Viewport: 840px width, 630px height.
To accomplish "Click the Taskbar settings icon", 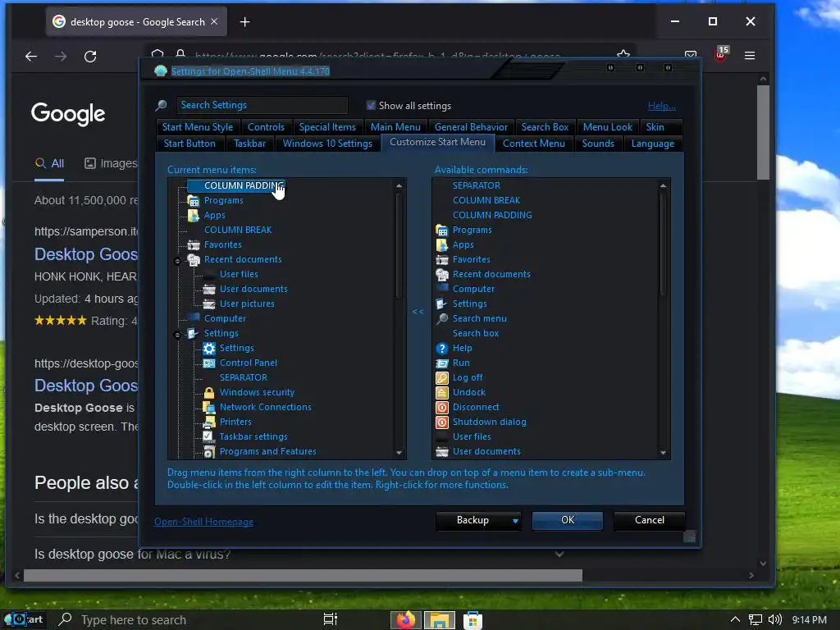I will pyautogui.click(x=209, y=436).
